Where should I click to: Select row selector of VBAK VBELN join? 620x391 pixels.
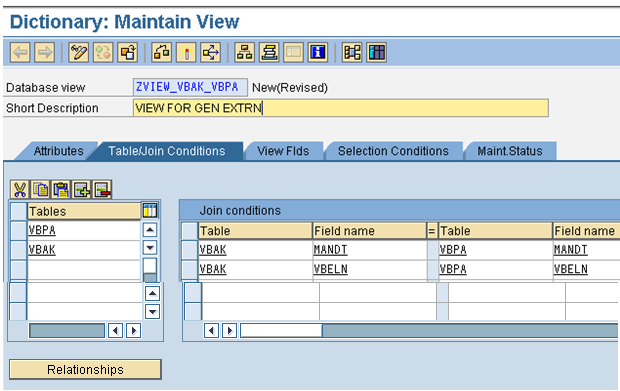189,269
